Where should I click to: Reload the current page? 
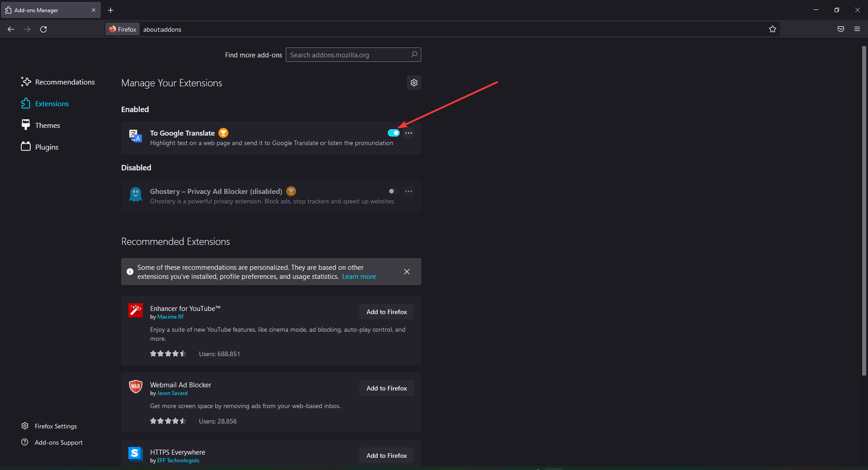[x=43, y=29]
